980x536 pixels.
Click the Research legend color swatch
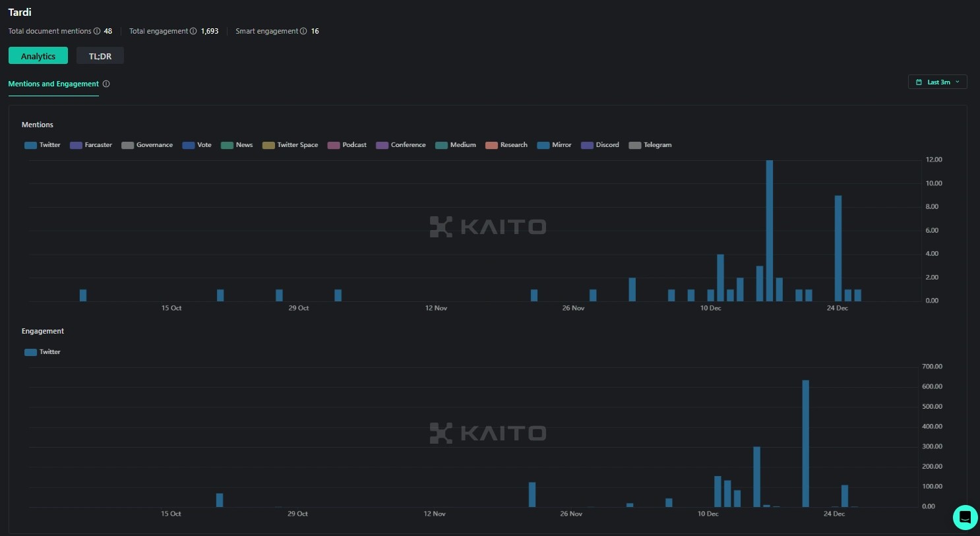[491, 145]
